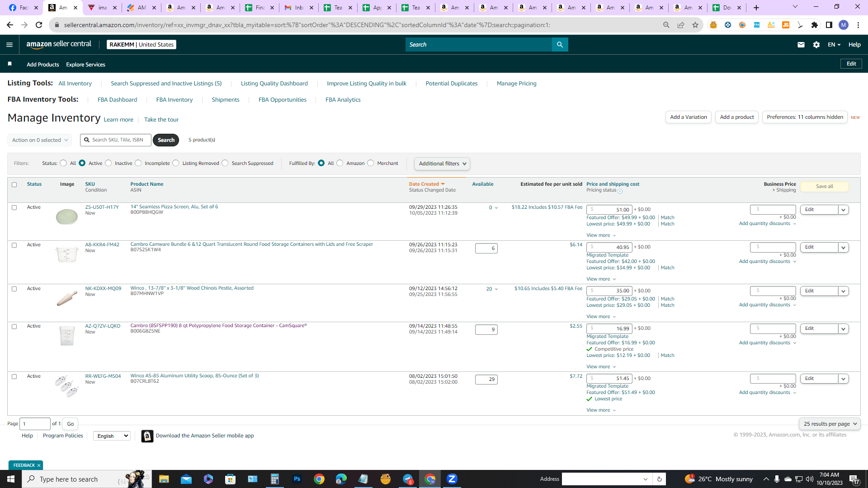Image resolution: width=868 pixels, height=488 pixels.
Task: Open Edit dropdown arrow for Pizza Screen row
Action: [843, 210]
